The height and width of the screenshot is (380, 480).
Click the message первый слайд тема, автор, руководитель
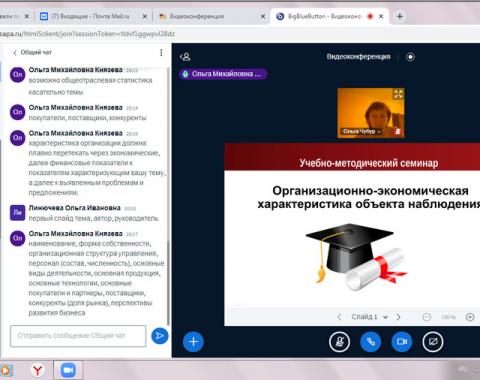(93, 218)
